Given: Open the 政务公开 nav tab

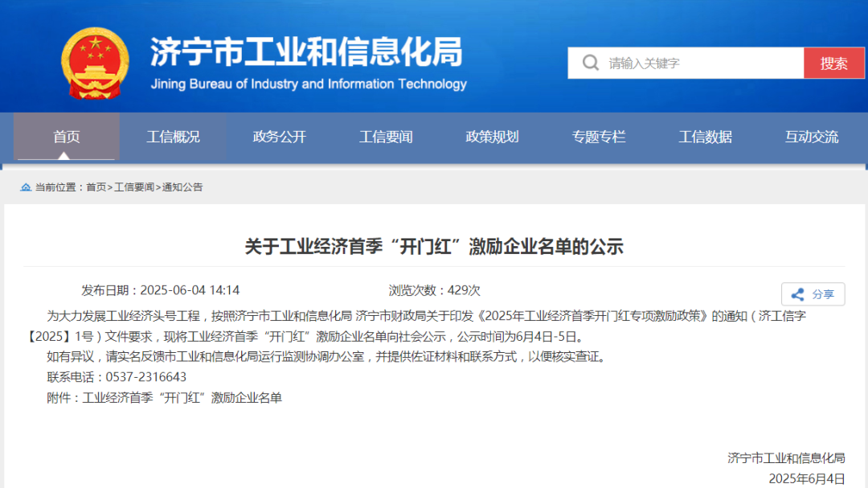Looking at the screenshot, I should (x=279, y=137).
